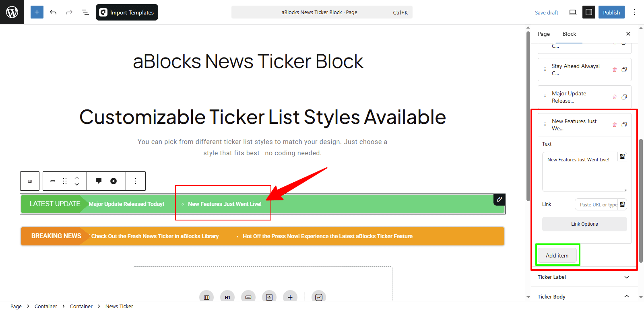Click the LATEST UPDATE ticker label
The width and height of the screenshot is (644, 311).
coord(55,204)
